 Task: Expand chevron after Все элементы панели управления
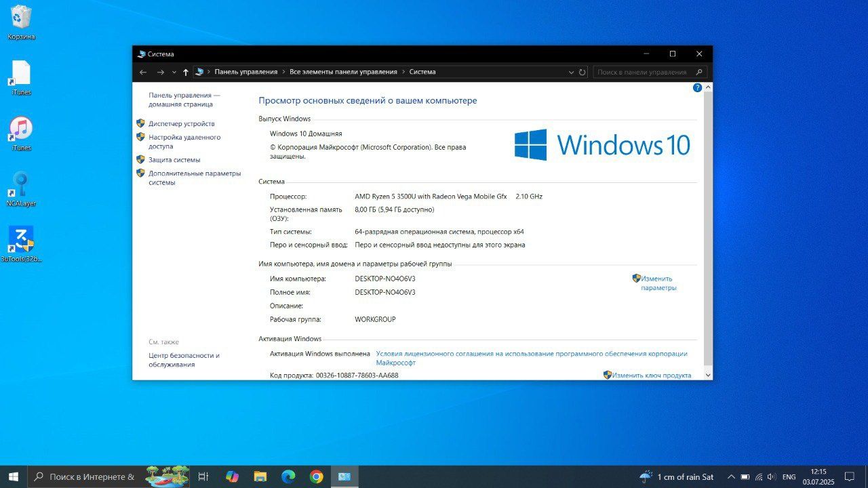pyautogui.click(x=403, y=72)
